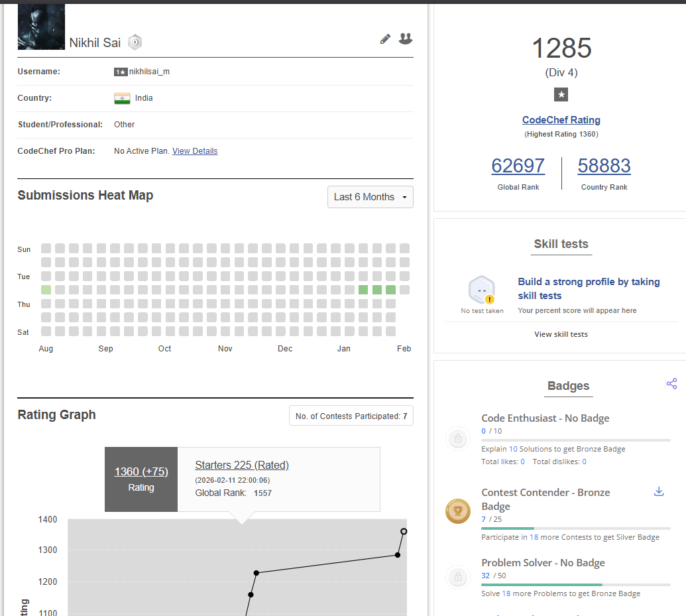Open Global Rank 62697
Viewport: 686px width, 616px height.
(518, 166)
